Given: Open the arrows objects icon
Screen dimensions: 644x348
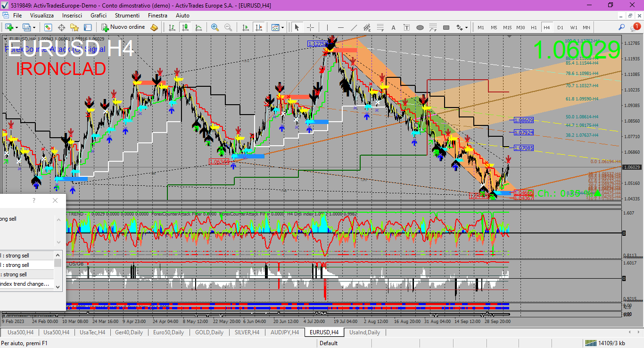Looking at the screenshot, I should (459, 27).
